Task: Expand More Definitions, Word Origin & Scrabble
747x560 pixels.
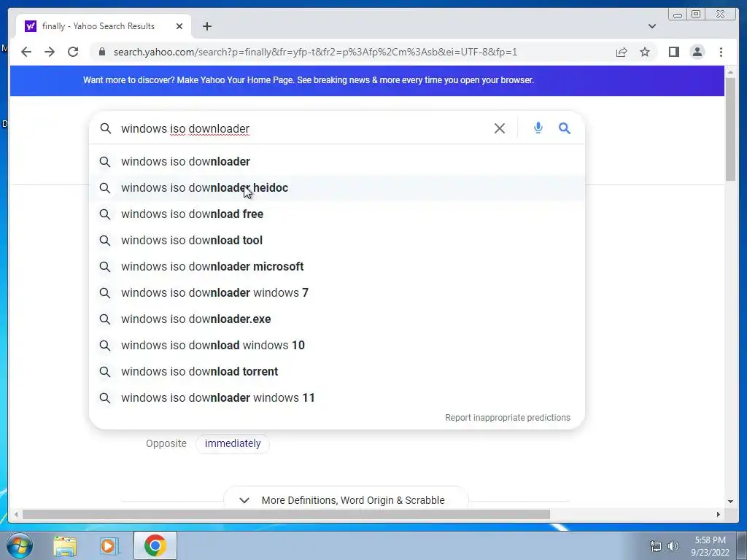Action: pyautogui.click(x=346, y=500)
